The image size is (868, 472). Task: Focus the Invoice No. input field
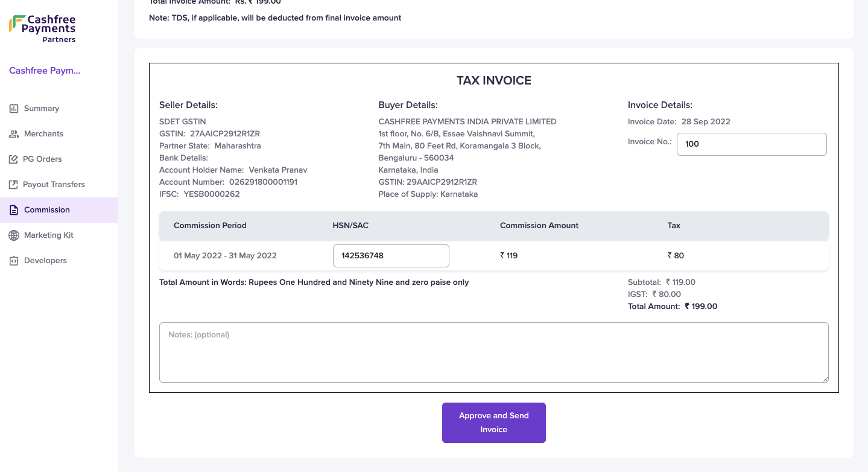[752, 144]
